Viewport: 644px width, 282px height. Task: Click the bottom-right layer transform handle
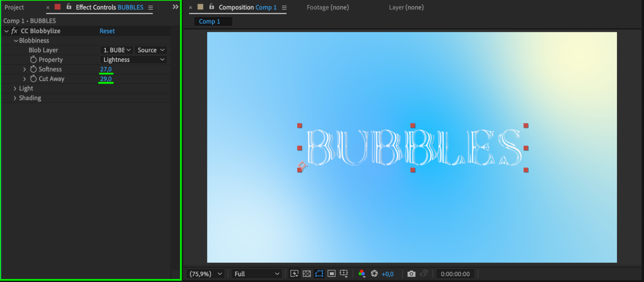coord(526,170)
